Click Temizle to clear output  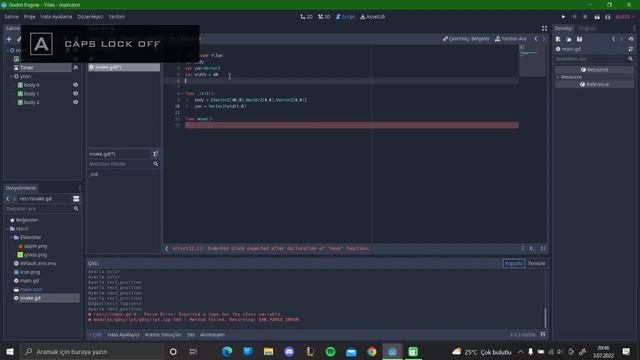(x=536, y=263)
